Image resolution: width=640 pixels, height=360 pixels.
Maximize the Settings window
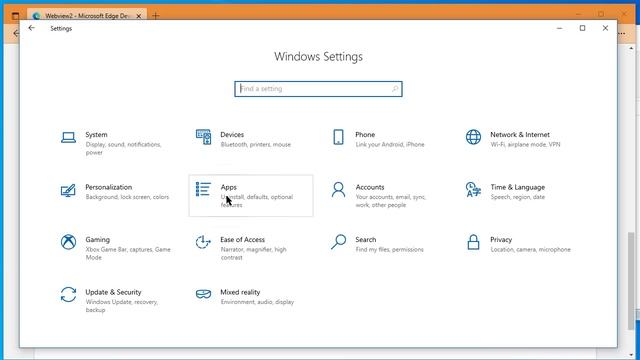(582, 28)
